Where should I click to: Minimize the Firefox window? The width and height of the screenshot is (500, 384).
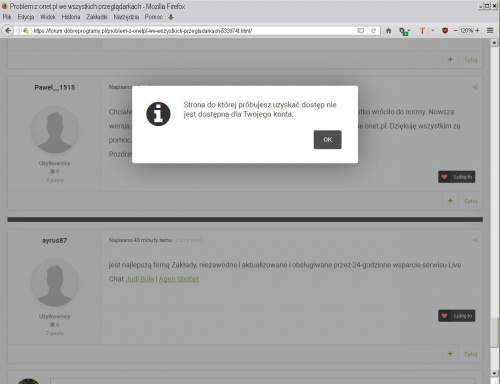(481, 6)
